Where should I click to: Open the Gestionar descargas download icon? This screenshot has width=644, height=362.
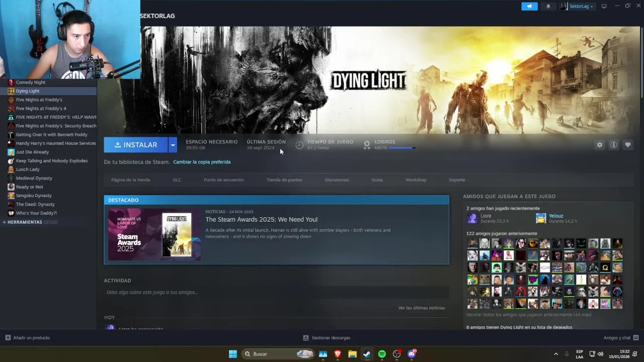pos(305,338)
